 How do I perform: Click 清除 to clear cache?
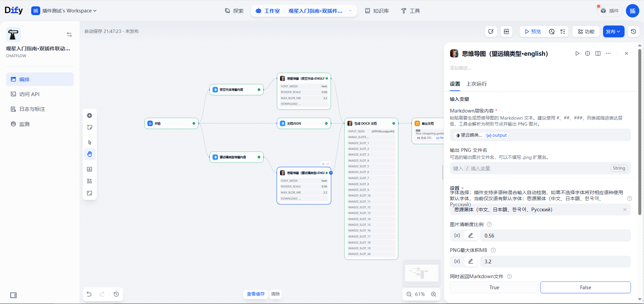click(275, 294)
